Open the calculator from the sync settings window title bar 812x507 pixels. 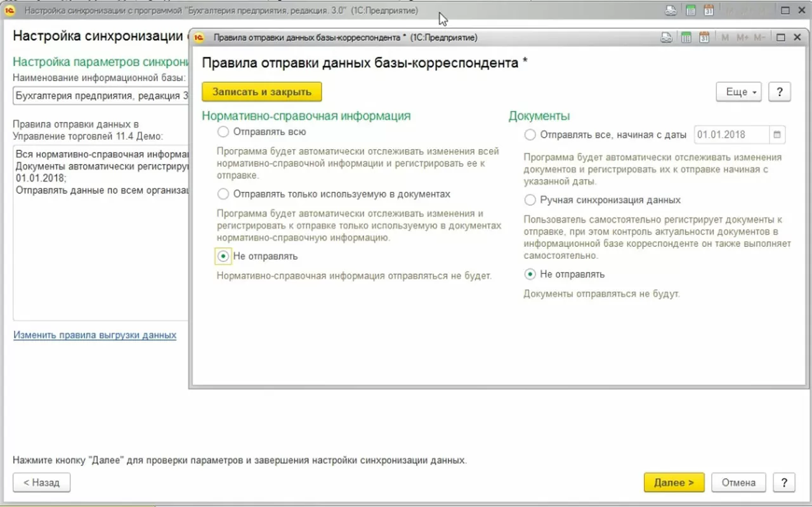tap(690, 11)
